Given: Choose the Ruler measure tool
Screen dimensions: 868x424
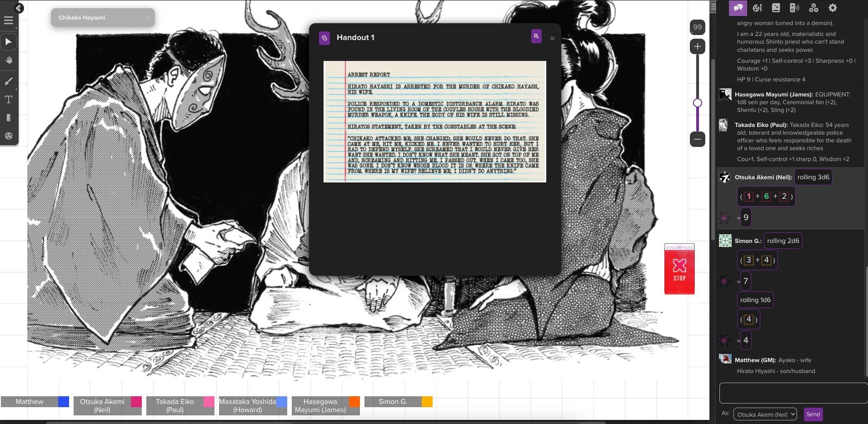Looking at the screenshot, I should (x=8, y=118).
